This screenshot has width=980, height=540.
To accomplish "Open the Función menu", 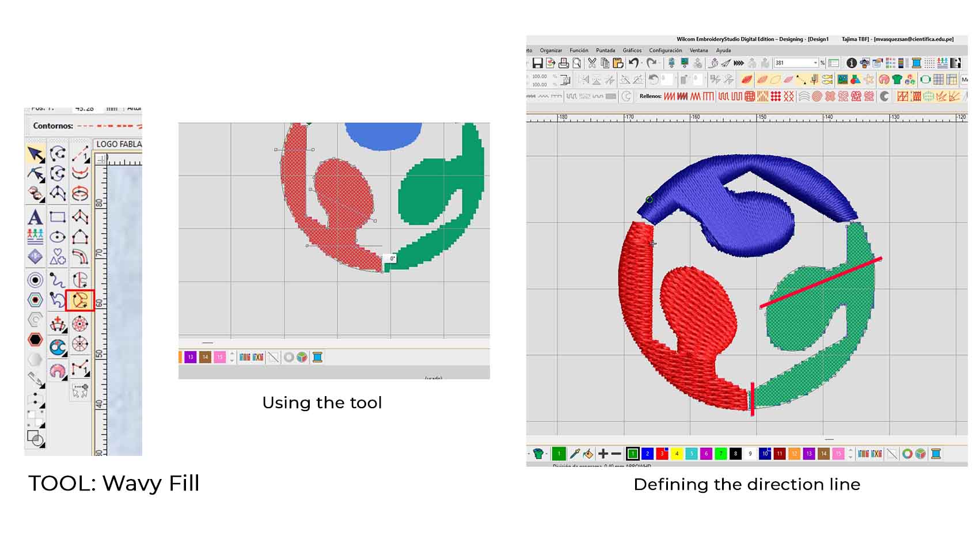I will (579, 51).
